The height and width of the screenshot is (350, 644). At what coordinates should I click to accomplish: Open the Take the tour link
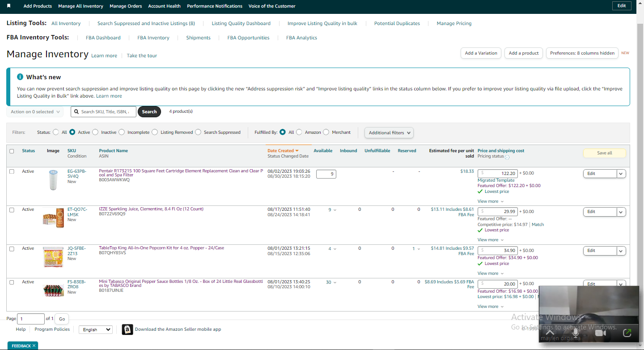coord(142,56)
